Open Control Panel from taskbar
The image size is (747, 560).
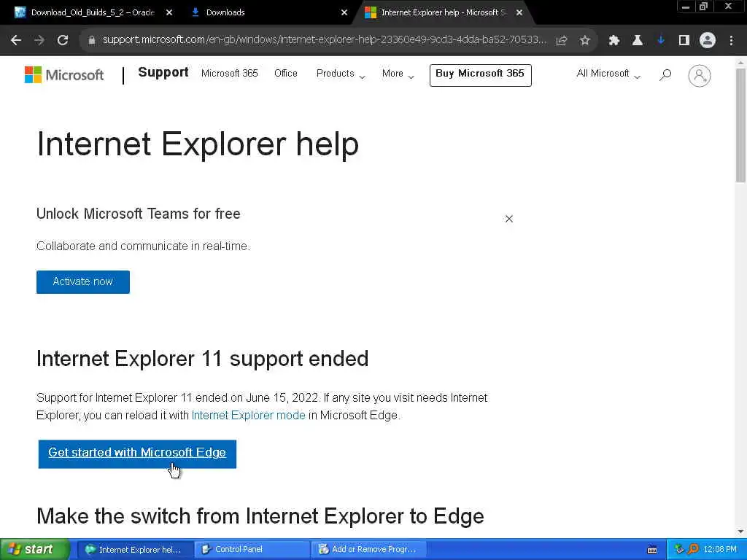pyautogui.click(x=252, y=550)
